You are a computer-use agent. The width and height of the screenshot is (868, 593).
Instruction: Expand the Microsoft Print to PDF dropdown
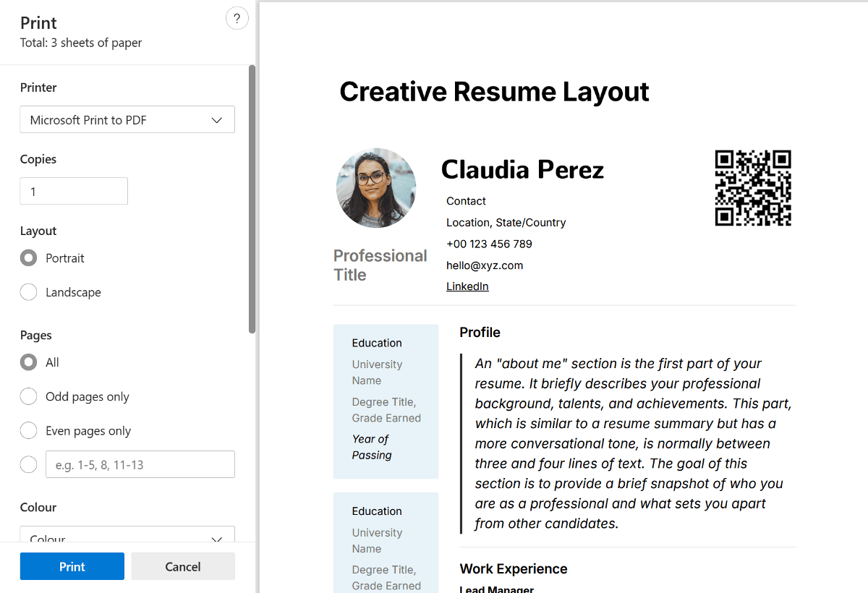click(127, 120)
